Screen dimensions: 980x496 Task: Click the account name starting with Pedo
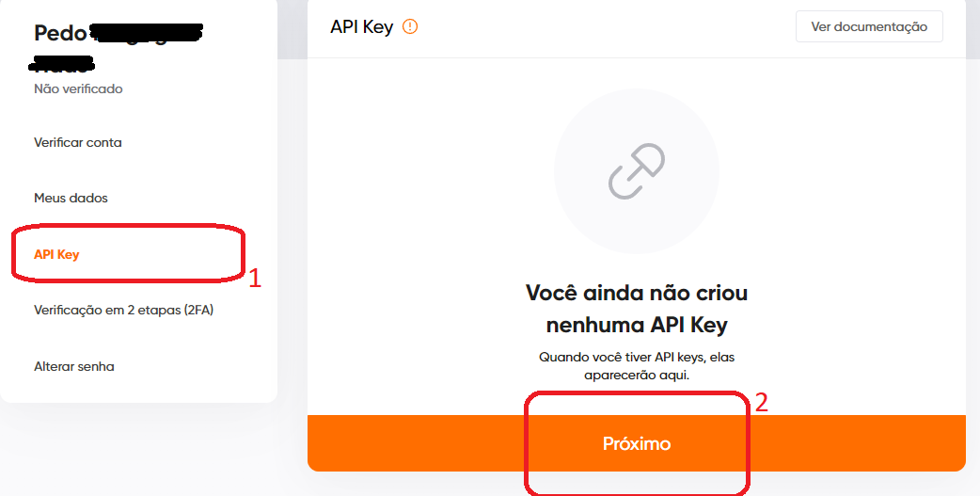tap(60, 34)
